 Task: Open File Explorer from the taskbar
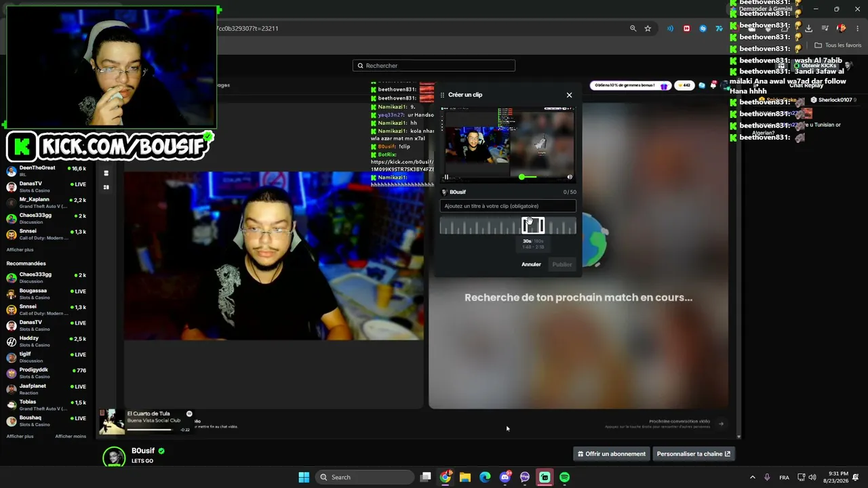(465, 477)
